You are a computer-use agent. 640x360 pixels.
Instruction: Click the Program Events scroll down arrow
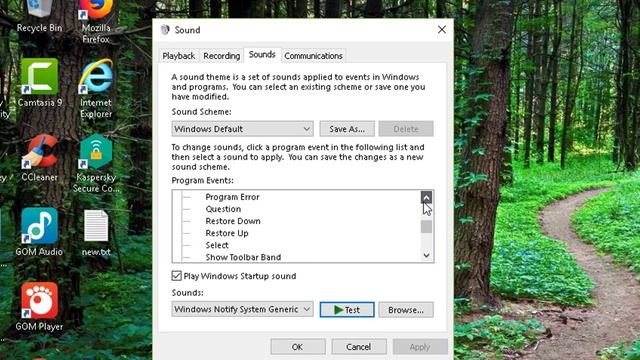click(x=426, y=256)
